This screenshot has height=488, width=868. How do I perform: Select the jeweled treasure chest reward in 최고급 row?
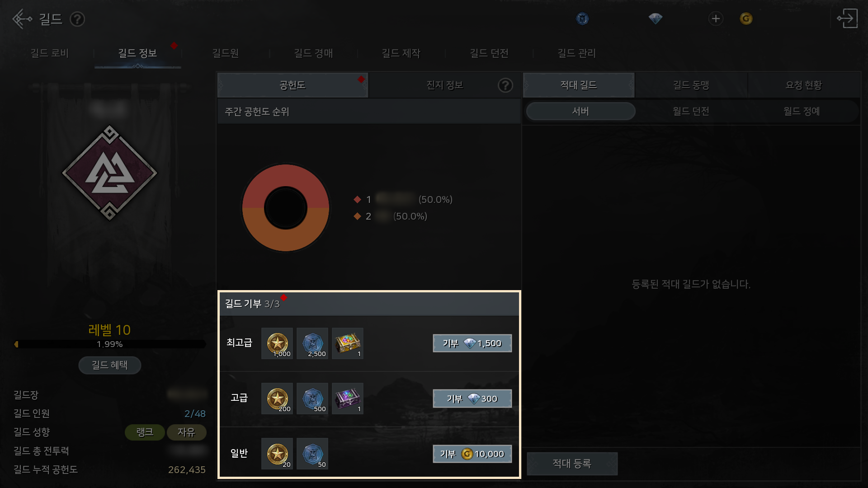coord(348,343)
